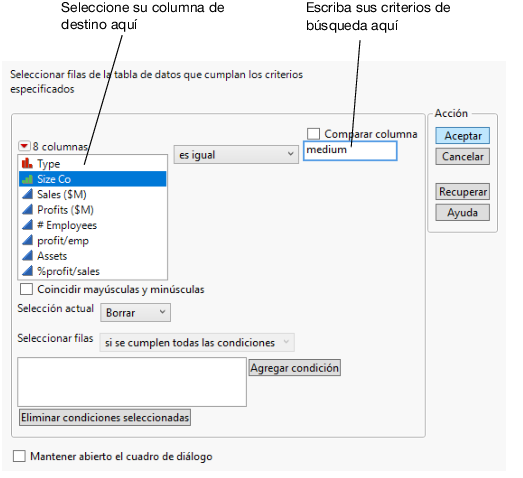523x478 pixels.
Task: Pick the %profit/sales column
Action: 92,271
